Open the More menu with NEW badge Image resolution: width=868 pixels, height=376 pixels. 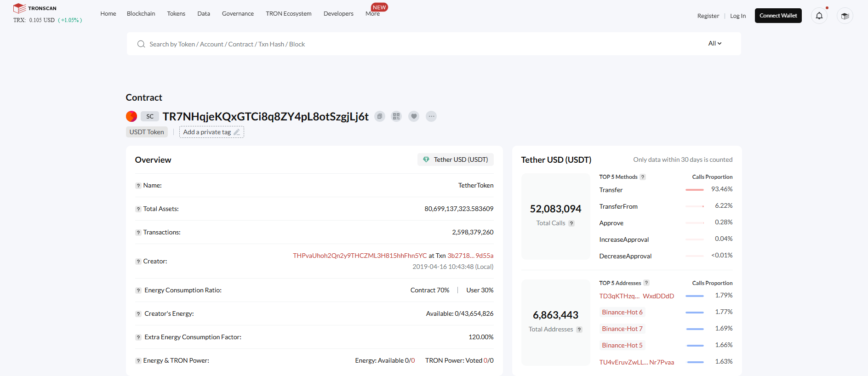[373, 13]
